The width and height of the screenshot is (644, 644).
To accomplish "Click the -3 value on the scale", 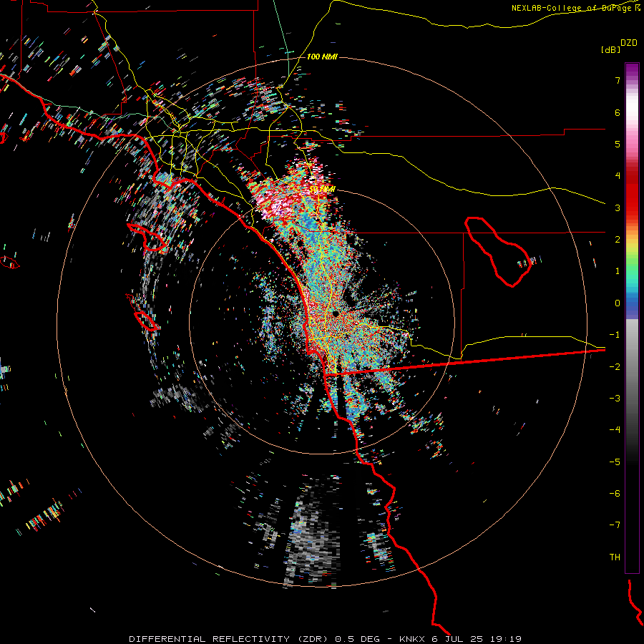I will click(615, 399).
